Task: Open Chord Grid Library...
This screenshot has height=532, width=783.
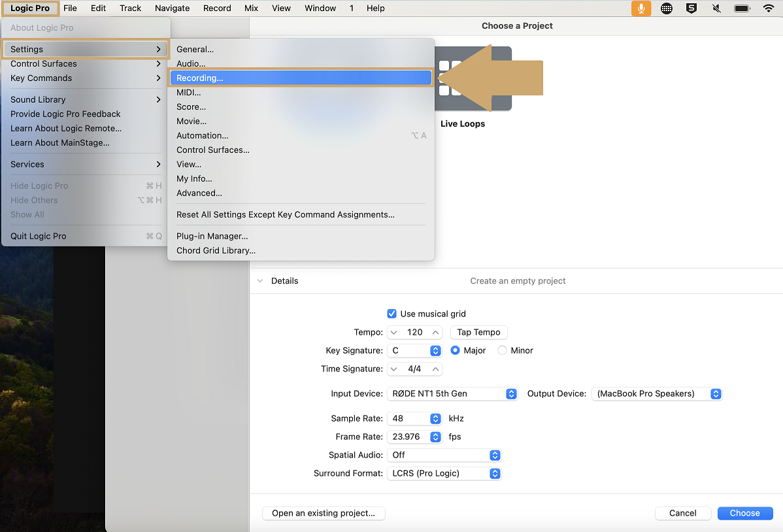Action: point(301,251)
